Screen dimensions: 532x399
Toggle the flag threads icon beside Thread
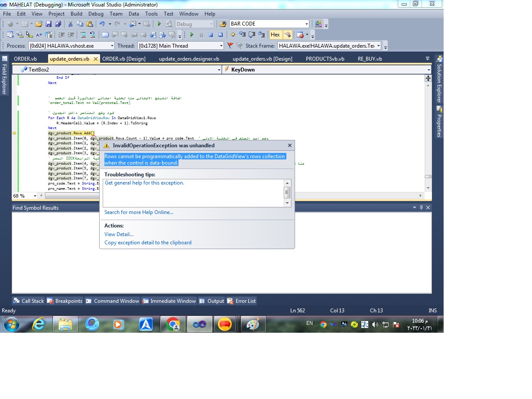tap(230, 45)
